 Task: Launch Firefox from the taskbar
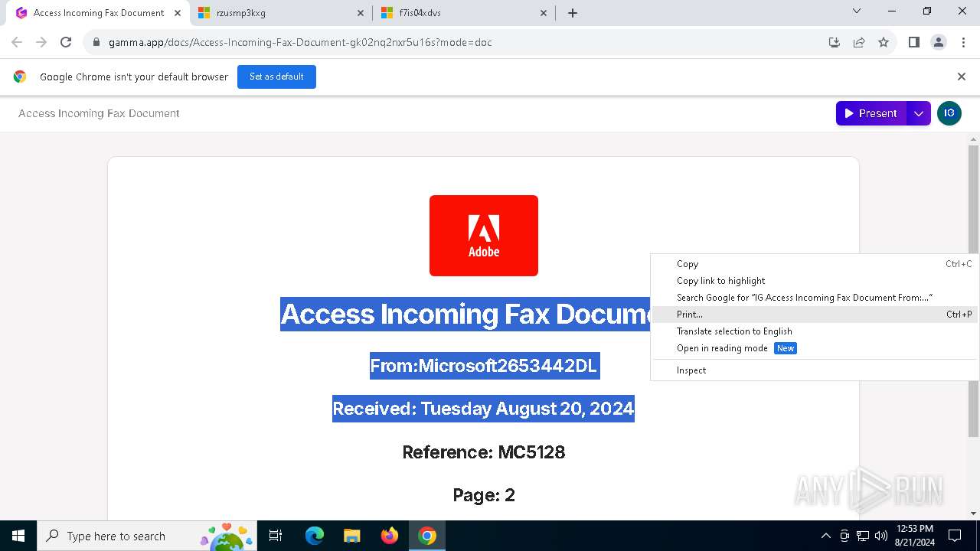tap(390, 536)
